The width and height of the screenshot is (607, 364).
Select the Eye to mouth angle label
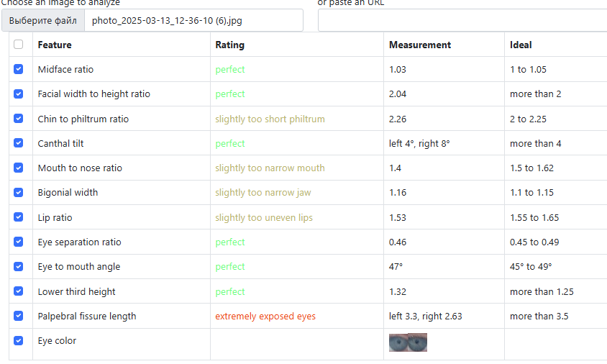point(79,267)
